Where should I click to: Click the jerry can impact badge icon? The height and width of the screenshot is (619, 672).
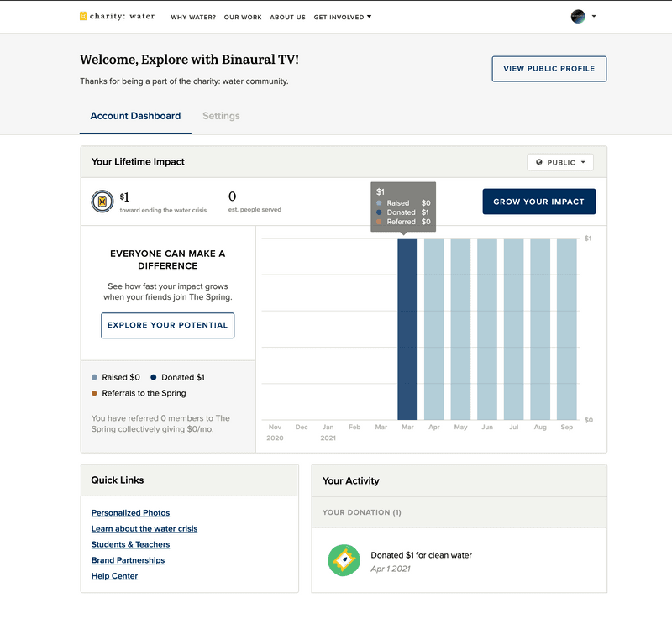tap(102, 202)
